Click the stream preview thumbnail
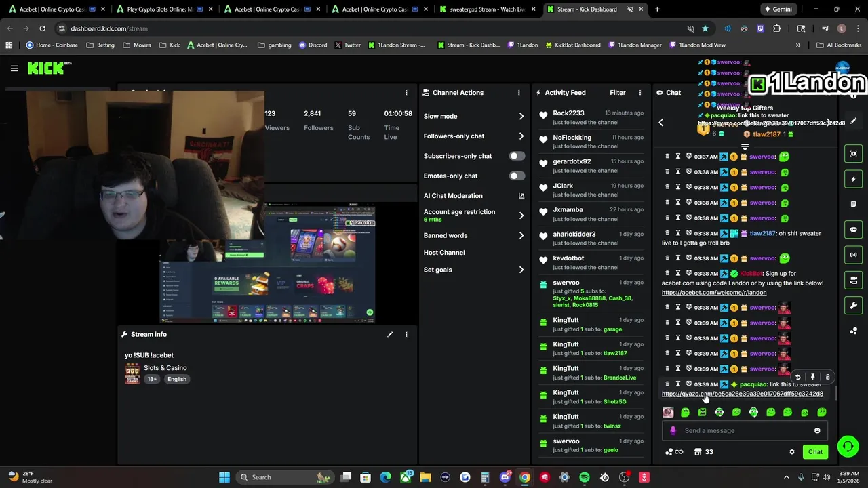The width and height of the screenshot is (868, 488). coord(267,264)
